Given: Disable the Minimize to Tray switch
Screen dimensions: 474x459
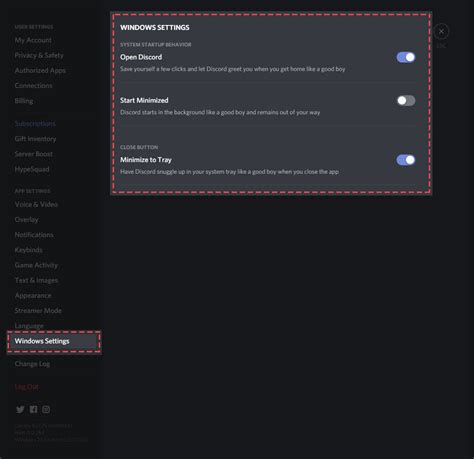Looking at the screenshot, I should (406, 160).
